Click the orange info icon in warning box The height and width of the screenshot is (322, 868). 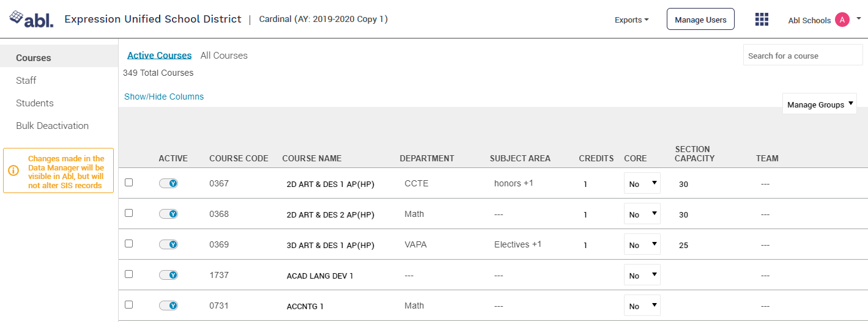(x=13, y=171)
